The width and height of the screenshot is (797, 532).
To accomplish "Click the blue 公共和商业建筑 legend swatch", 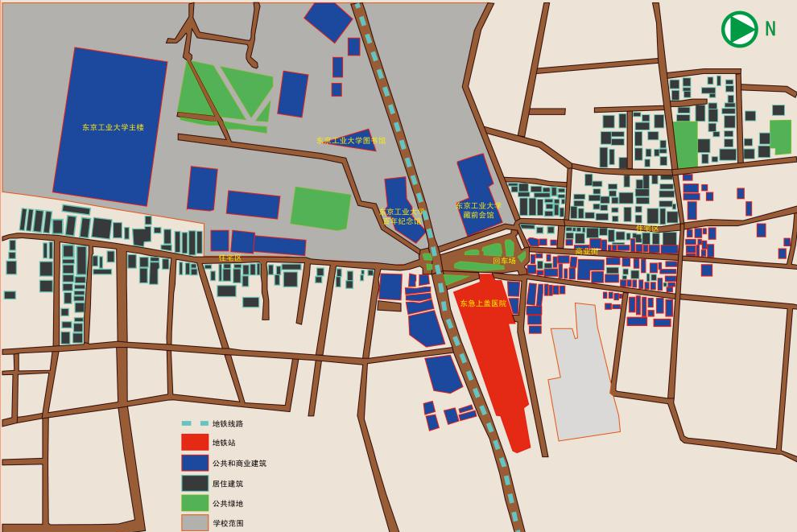I will click(195, 463).
